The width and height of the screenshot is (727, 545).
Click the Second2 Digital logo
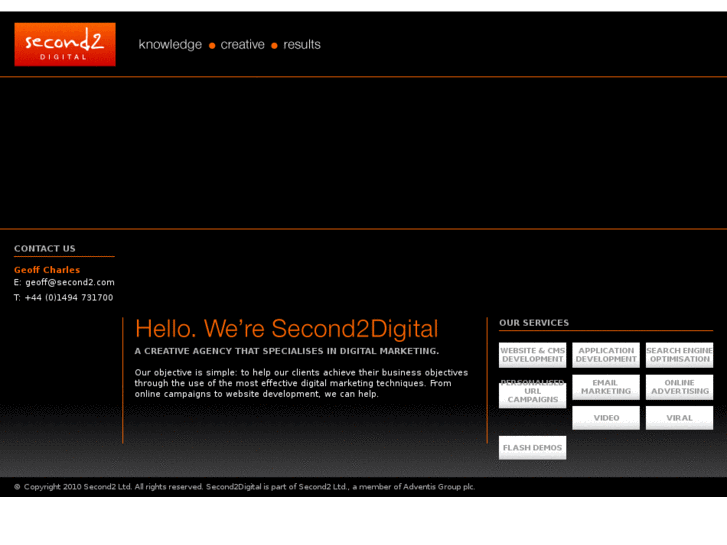(x=65, y=45)
